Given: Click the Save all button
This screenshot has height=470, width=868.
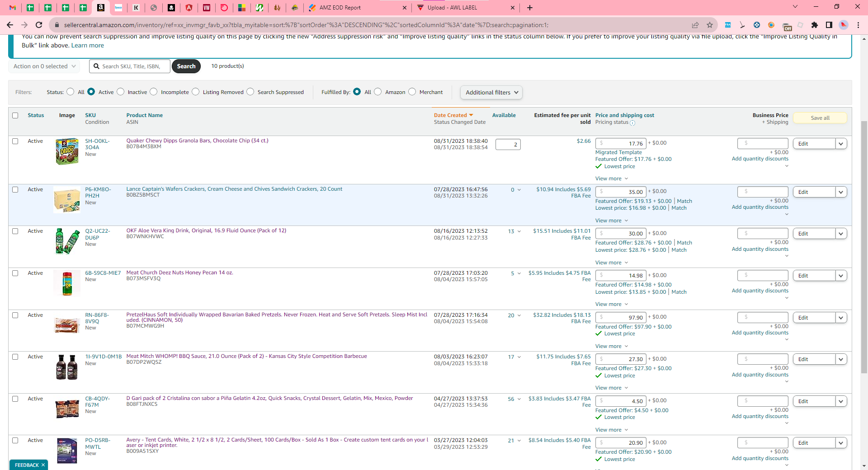Looking at the screenshot, I should [x=820, y=118].
